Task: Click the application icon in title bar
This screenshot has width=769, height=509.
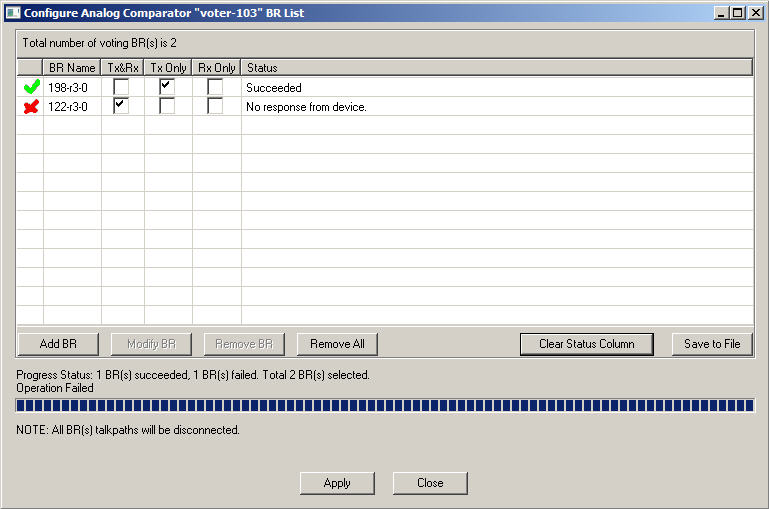Action: [x=13, y=13]
